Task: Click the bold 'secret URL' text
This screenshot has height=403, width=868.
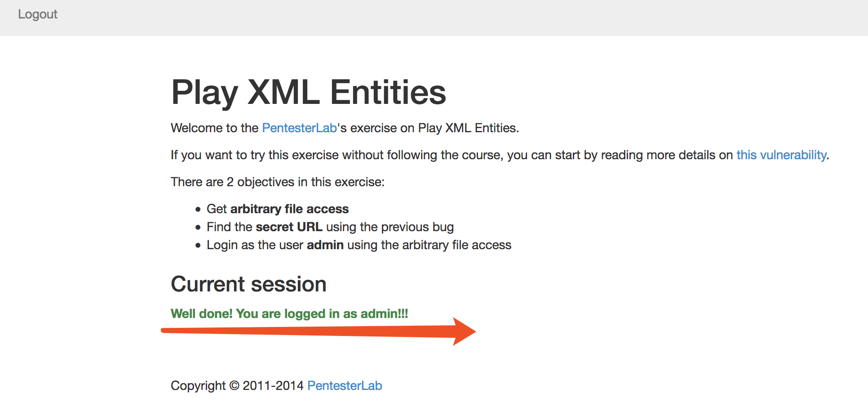Action: click(289, 227)
